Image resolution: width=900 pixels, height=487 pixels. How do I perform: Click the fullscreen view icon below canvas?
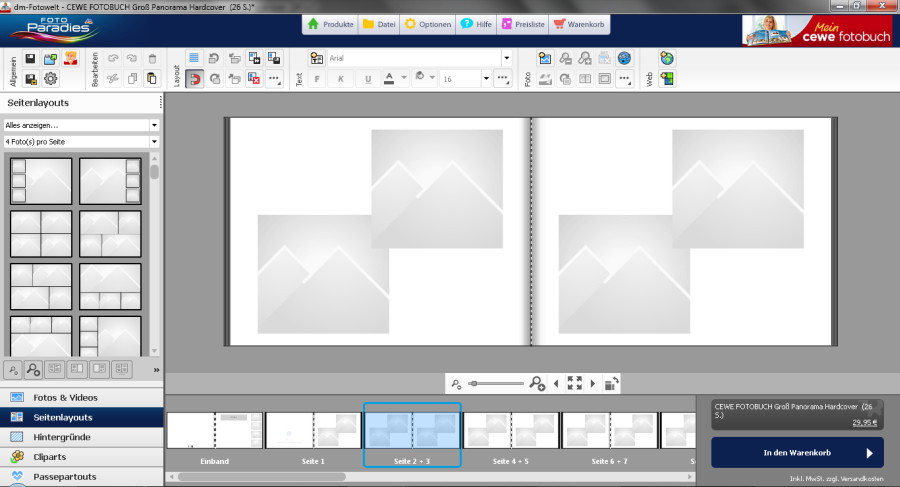point(574,383)
